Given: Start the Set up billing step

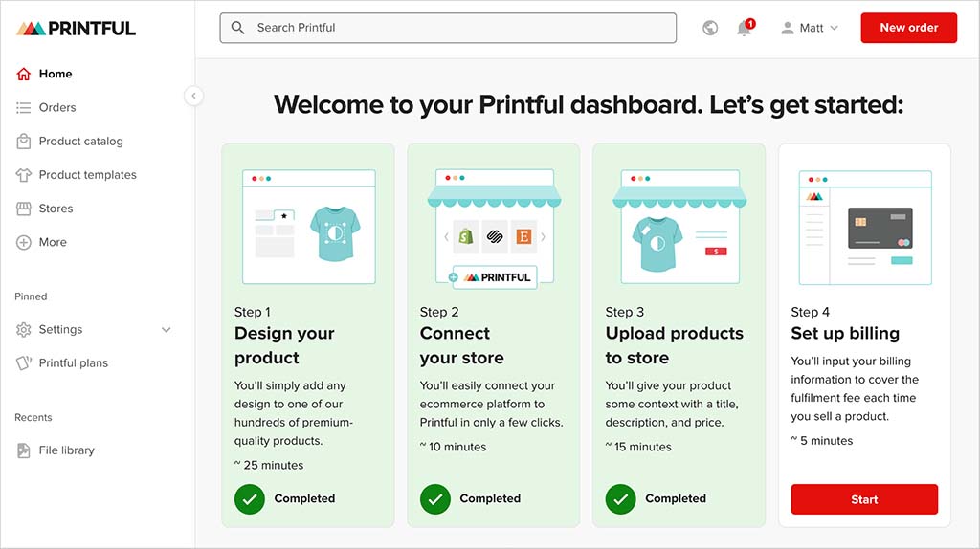Looking at the screenshot, I should coord(864,499).
